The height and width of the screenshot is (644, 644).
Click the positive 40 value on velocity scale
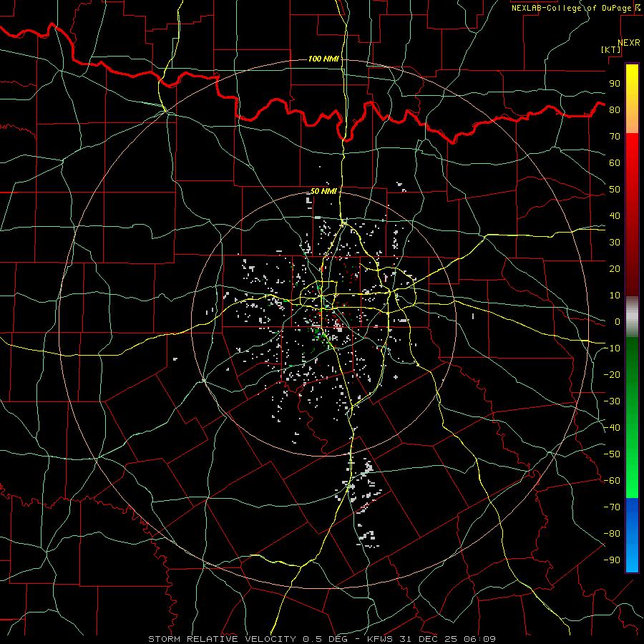tap(615, 215)
